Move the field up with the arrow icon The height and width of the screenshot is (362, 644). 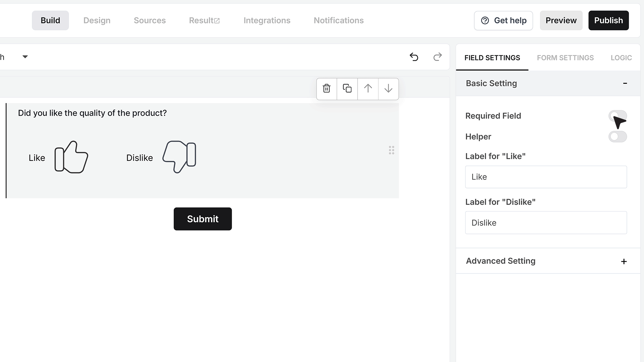point(368,89)
